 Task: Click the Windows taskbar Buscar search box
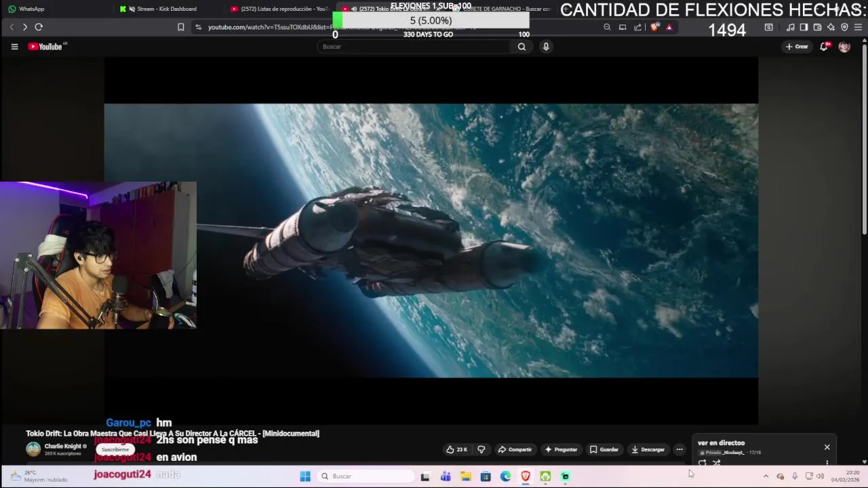tap(364, 476)
